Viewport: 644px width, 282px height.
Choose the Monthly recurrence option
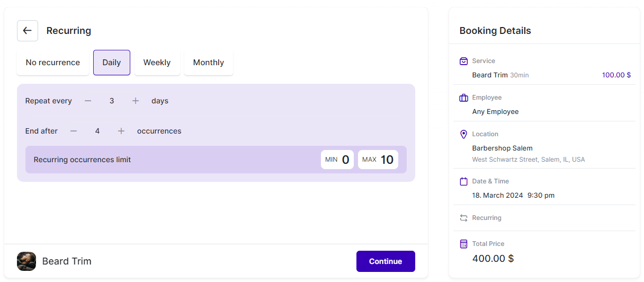pos(209,63)
